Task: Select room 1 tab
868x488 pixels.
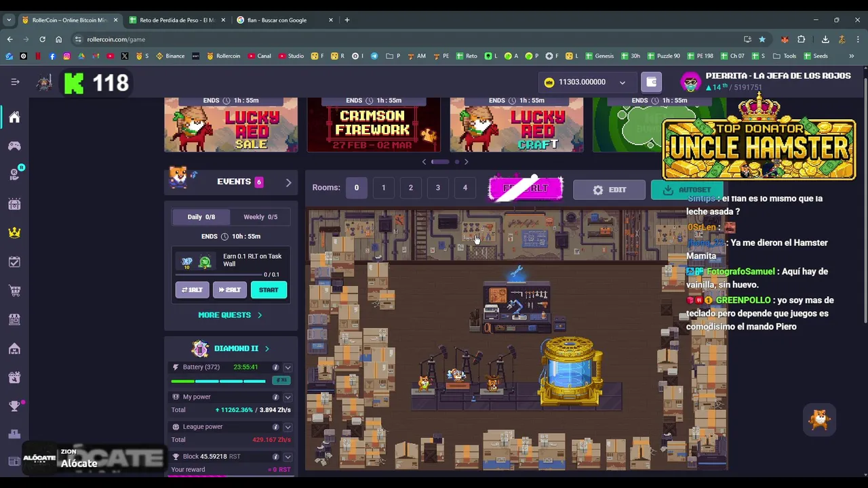Action: click(383, 188)
